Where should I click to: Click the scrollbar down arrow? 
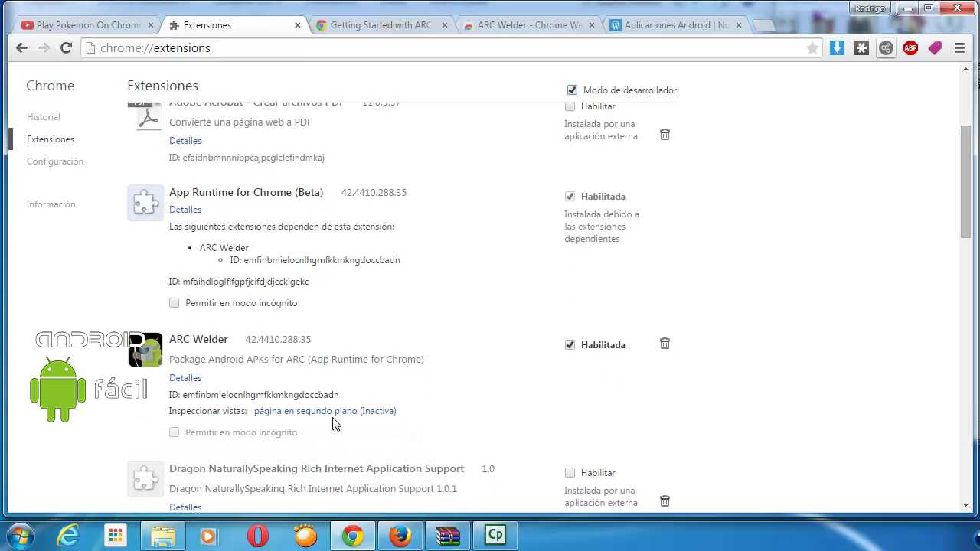965,504
